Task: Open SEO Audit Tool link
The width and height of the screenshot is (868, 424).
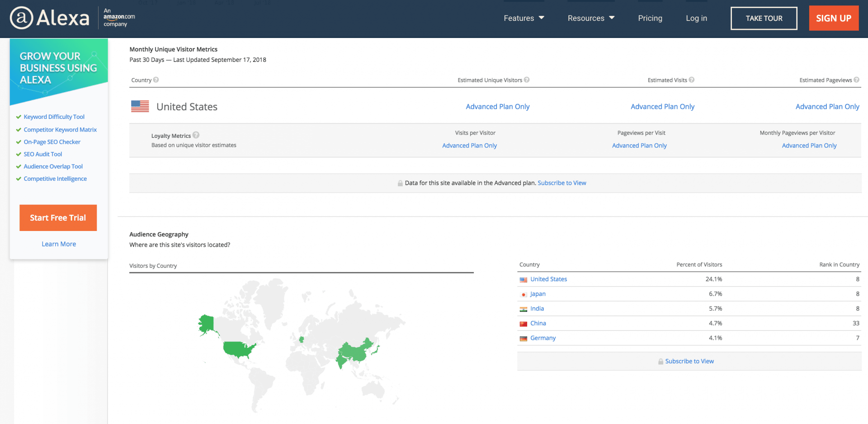Action: click(43, 154)
